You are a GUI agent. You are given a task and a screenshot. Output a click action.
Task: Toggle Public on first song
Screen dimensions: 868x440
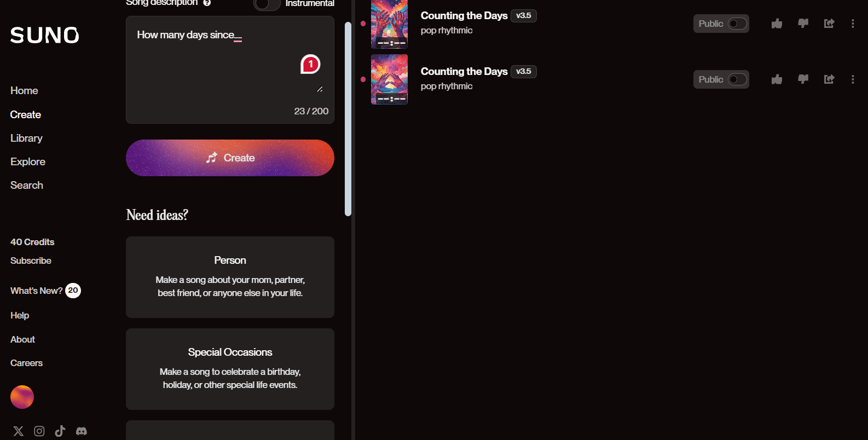point(737,24)
